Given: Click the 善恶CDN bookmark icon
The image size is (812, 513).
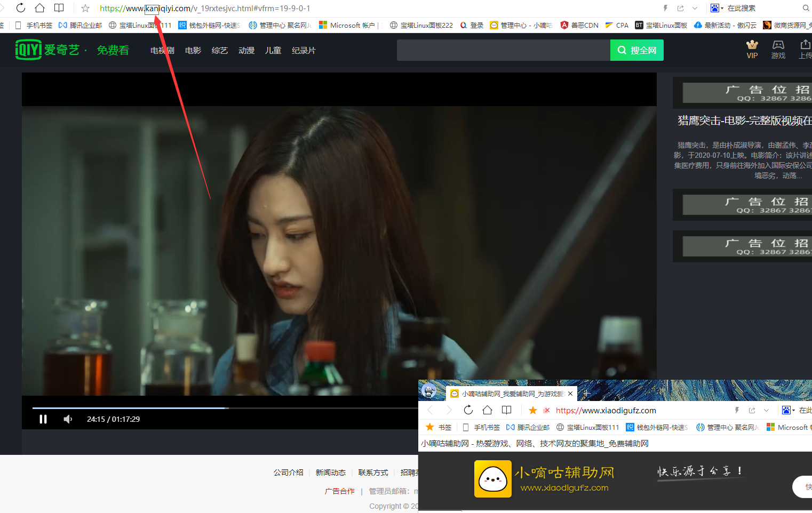Looking at the screenshot, I should click(564, 25).
